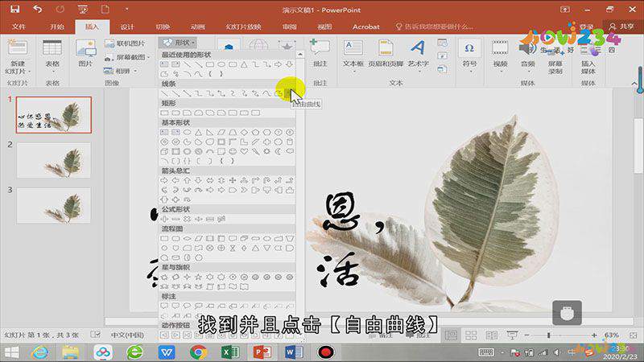
Task: Click the Save icon in quick access toolbar
Action: pos(15,9)
